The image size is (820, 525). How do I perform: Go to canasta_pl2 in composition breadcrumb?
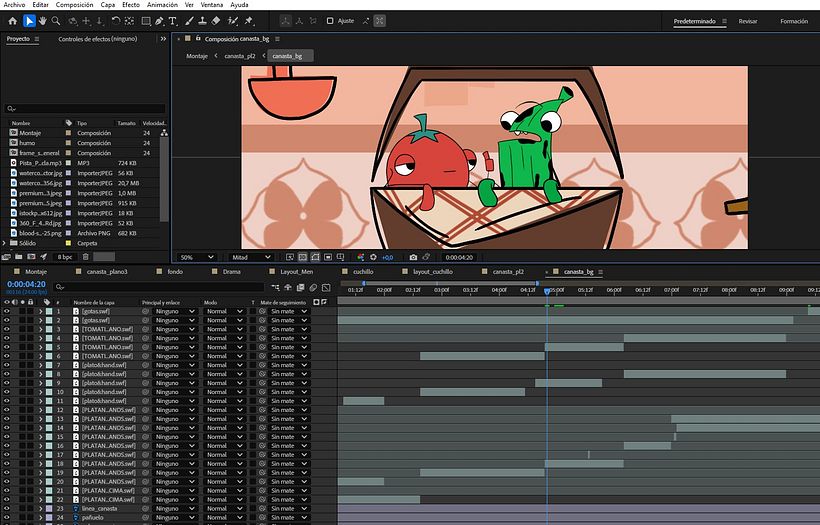[240, 56]
